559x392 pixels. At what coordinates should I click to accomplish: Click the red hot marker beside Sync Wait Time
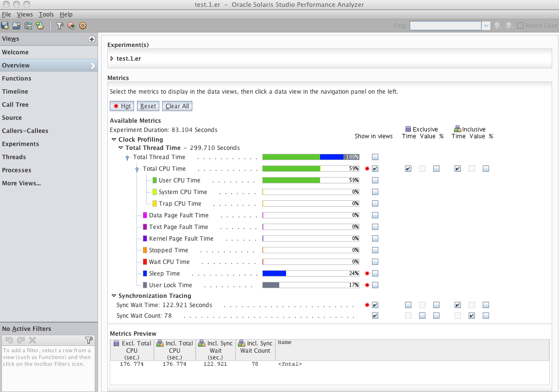(367, 305)
